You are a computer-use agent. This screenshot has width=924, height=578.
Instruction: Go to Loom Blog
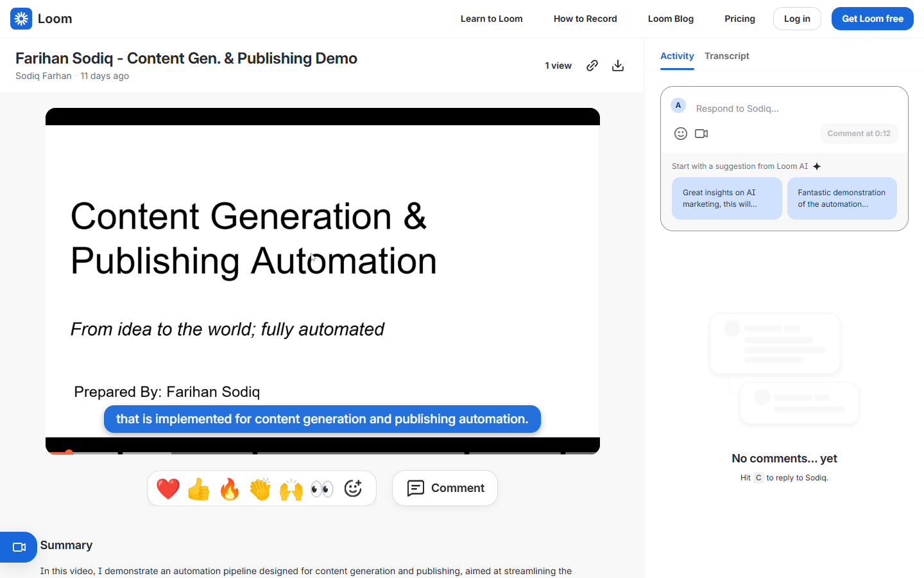(x=671, y=19)
